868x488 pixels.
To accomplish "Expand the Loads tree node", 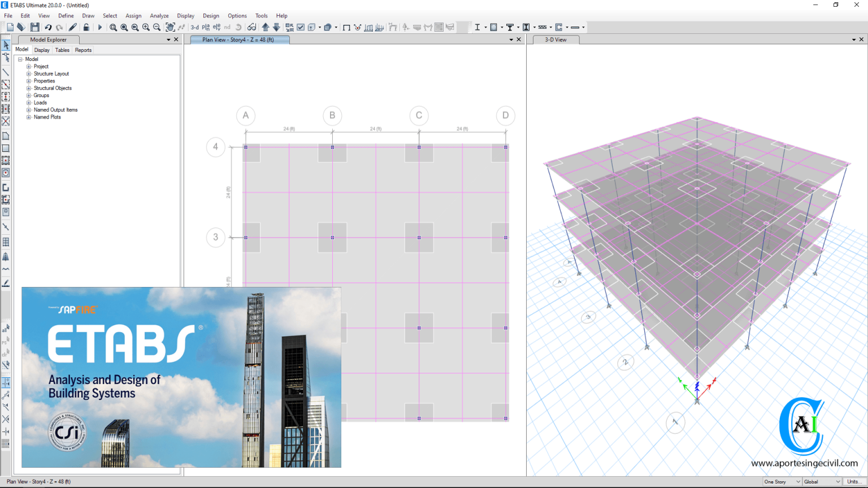I will point(29,103).
